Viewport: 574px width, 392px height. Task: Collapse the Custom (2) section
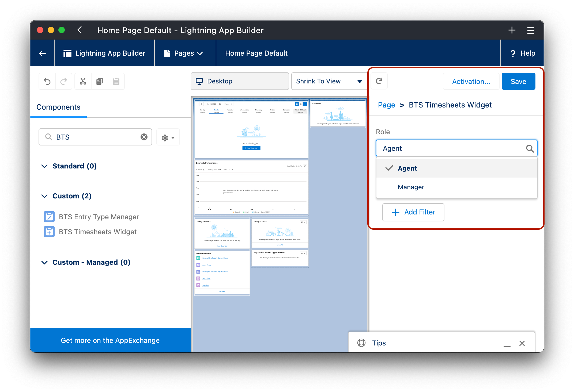tap(44, 196)
